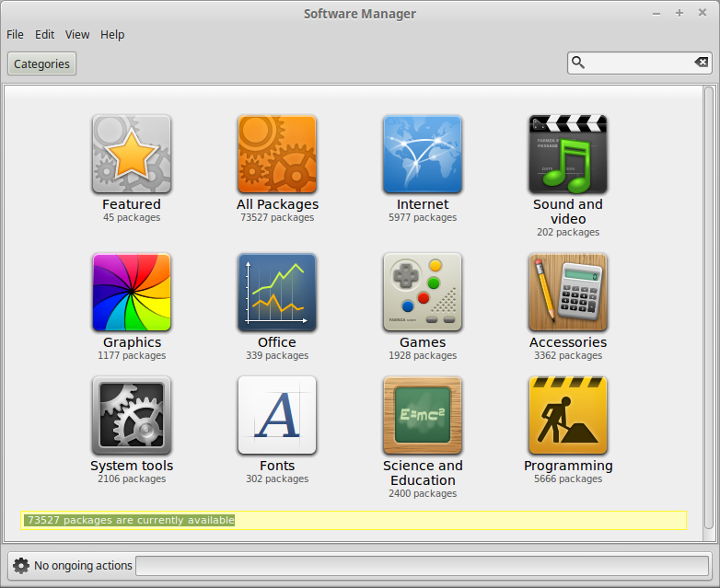Viewport: 720px width, 588px height.
Task: Click the "Games" label
Action: click(423, 342)
